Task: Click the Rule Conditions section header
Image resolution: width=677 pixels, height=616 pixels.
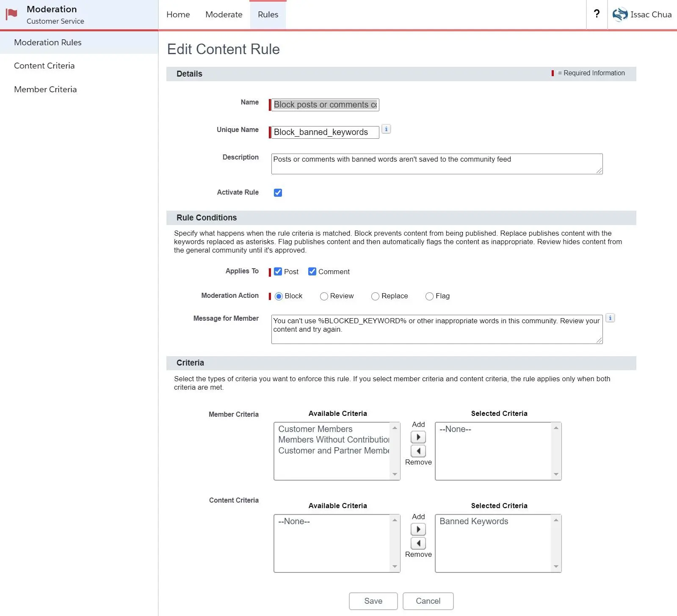Action: 401,217
